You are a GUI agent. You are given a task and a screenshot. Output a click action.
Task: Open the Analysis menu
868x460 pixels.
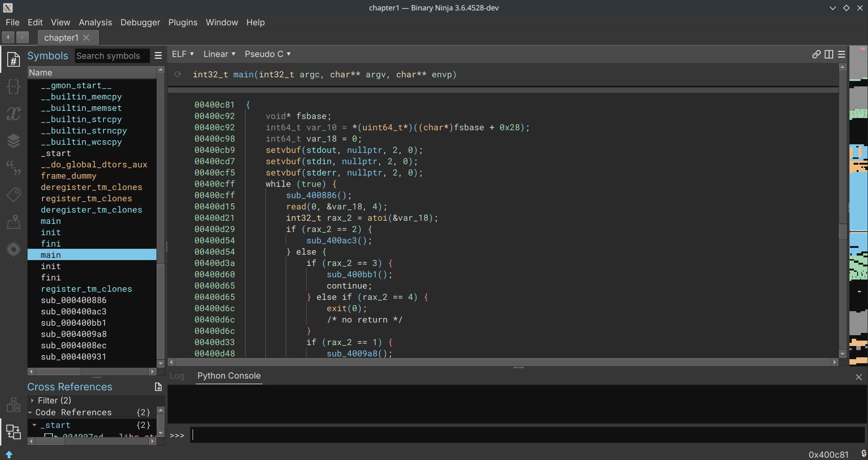click(95, 23)
